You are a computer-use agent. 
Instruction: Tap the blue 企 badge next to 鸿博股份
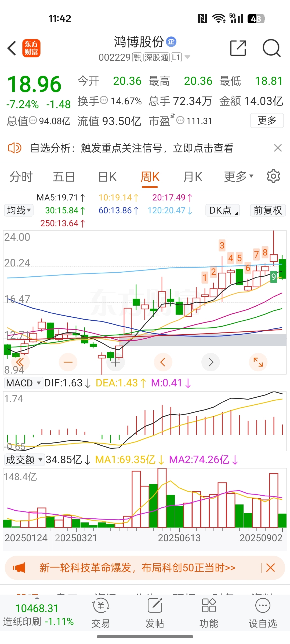tap(171, 42)
